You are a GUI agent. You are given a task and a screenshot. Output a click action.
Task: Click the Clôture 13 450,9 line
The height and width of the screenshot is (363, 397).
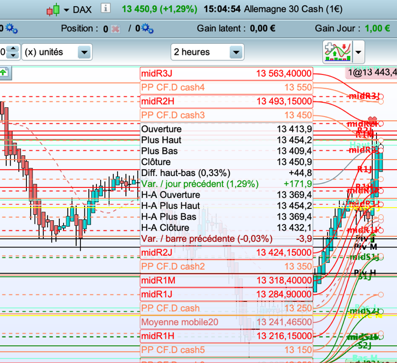226,162
